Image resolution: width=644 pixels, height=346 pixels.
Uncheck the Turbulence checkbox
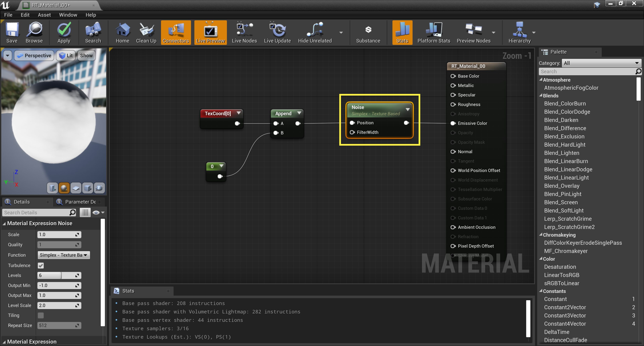tap(41, 265)
